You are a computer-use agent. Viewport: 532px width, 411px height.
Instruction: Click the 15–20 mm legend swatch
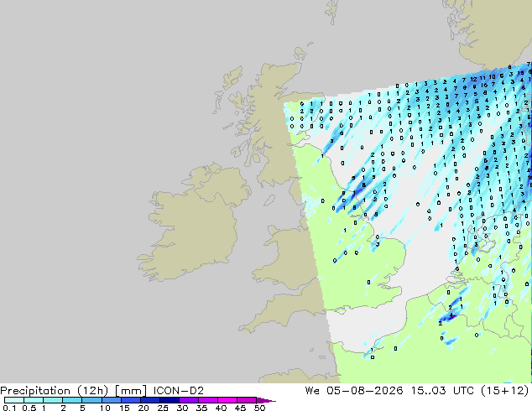tap(131, 400)
